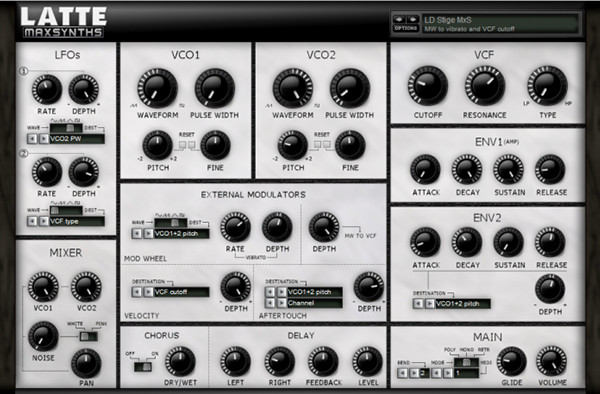Click the previous preset arrow

[399, 19]
